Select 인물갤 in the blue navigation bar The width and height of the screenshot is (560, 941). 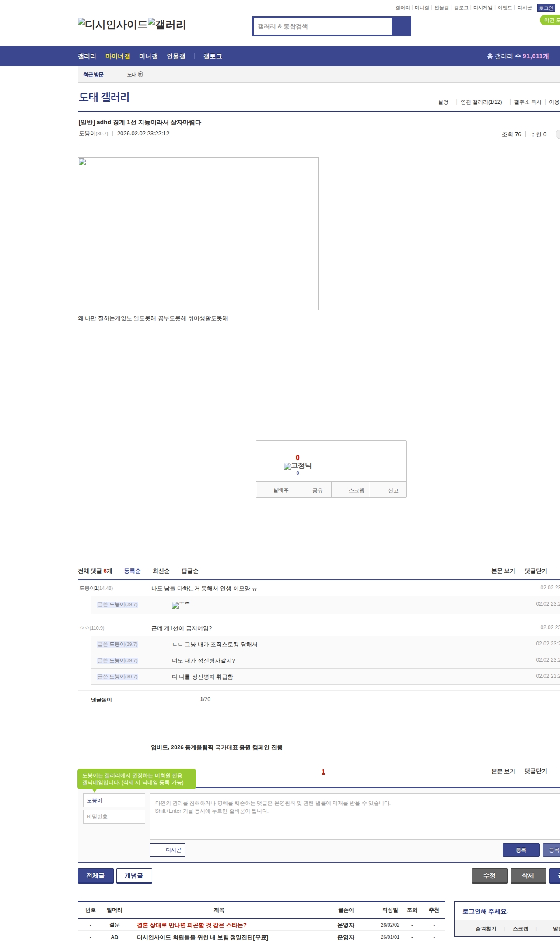pyautogui.click(x=176, y=56)
